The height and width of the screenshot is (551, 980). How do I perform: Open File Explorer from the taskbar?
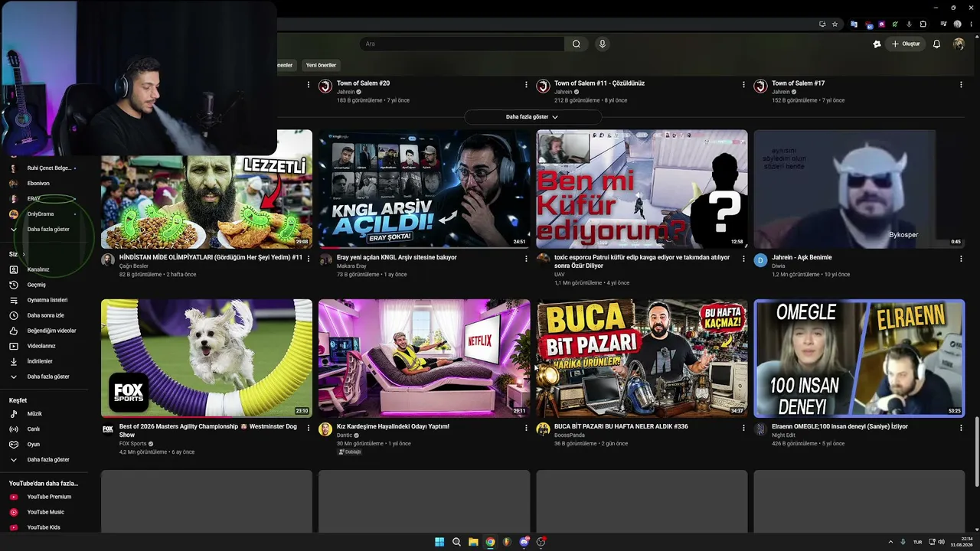pos(473,542)
